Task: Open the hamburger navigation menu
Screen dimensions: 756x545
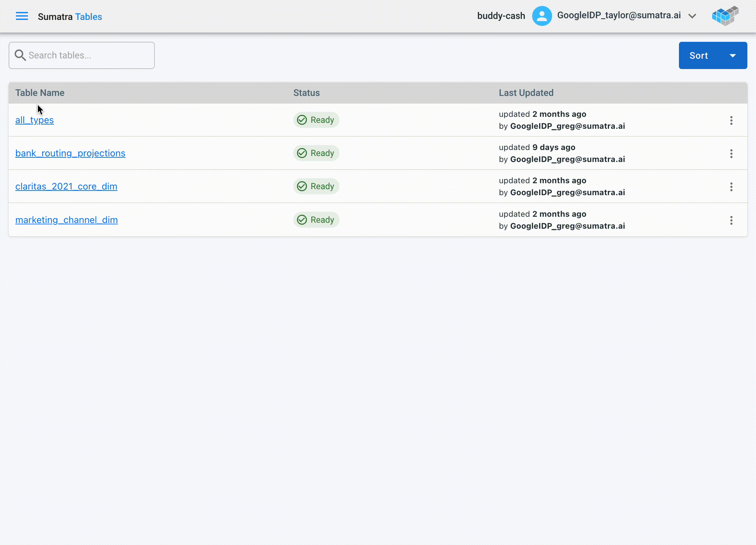Action: pos(22,16)
